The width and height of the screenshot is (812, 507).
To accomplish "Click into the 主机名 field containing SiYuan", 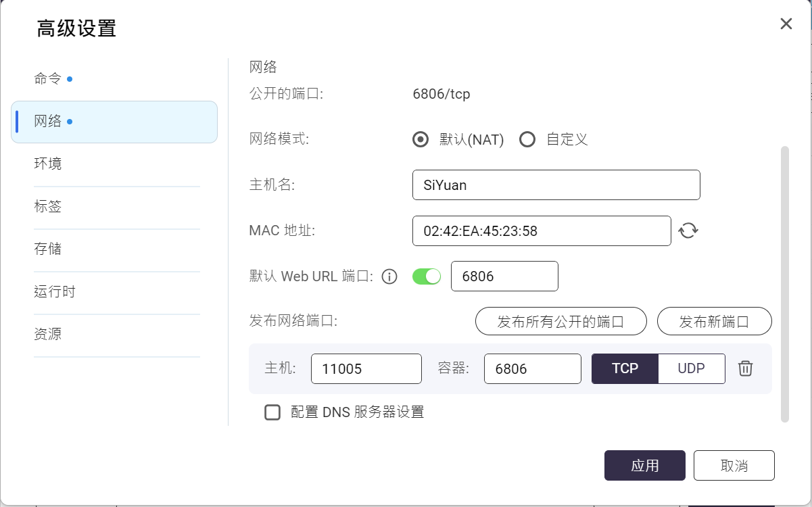I will pos(556,185).
